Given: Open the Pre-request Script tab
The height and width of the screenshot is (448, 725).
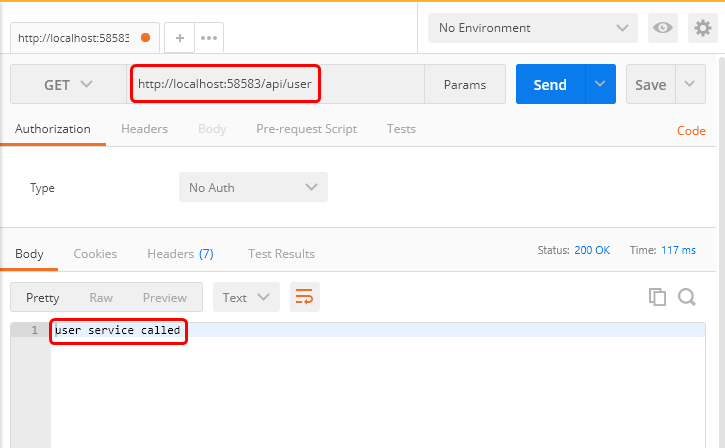Looking at the screenshot, I should point(306,129).
